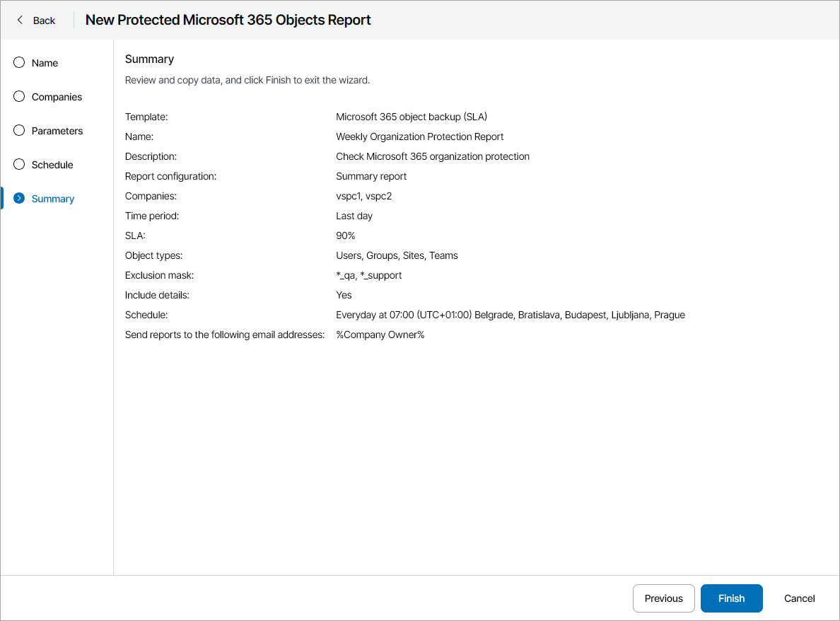Open the Companies wizard step label
Screen dimensions: 840x621
pos(57,97)
